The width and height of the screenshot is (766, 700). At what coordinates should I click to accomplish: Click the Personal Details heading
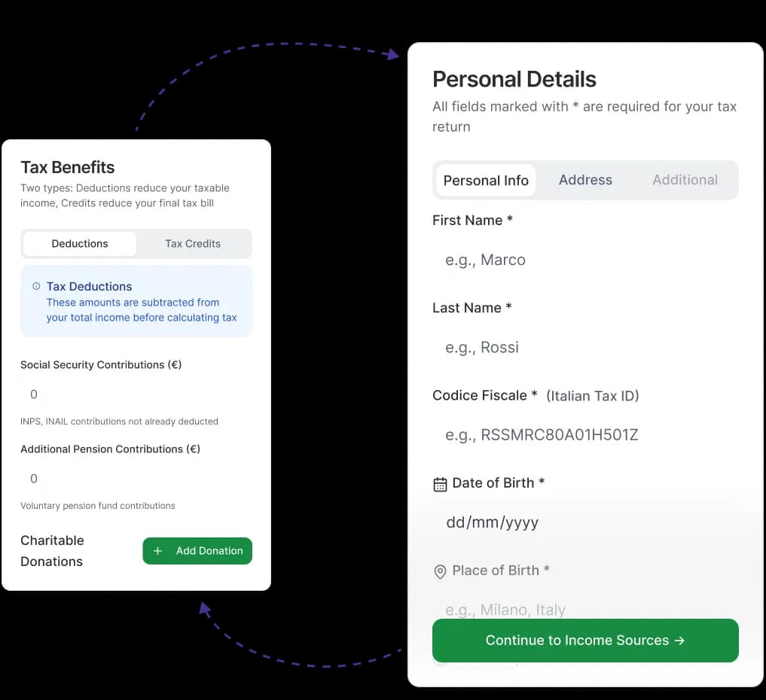pyautogui.click(x=514, y=80)
